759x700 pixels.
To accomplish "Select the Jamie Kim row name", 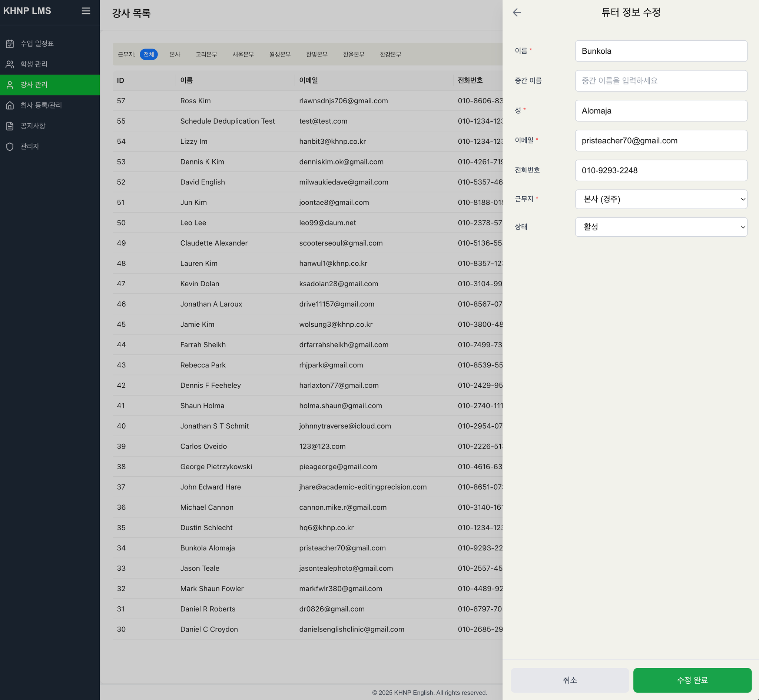I will click(197, 324).
